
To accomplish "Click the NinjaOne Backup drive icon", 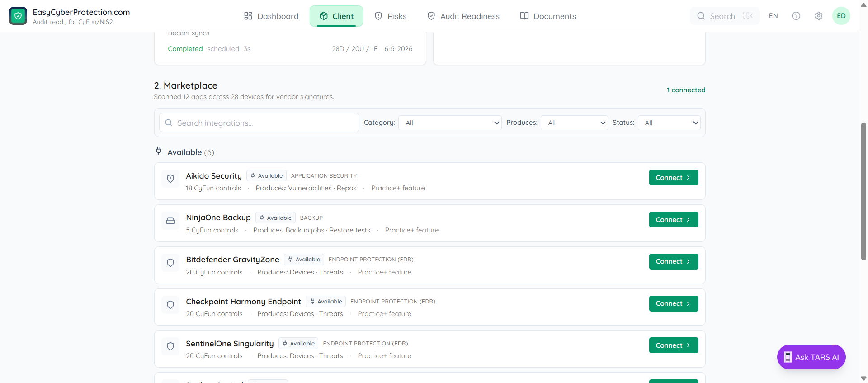I will (x=170, y=220).
